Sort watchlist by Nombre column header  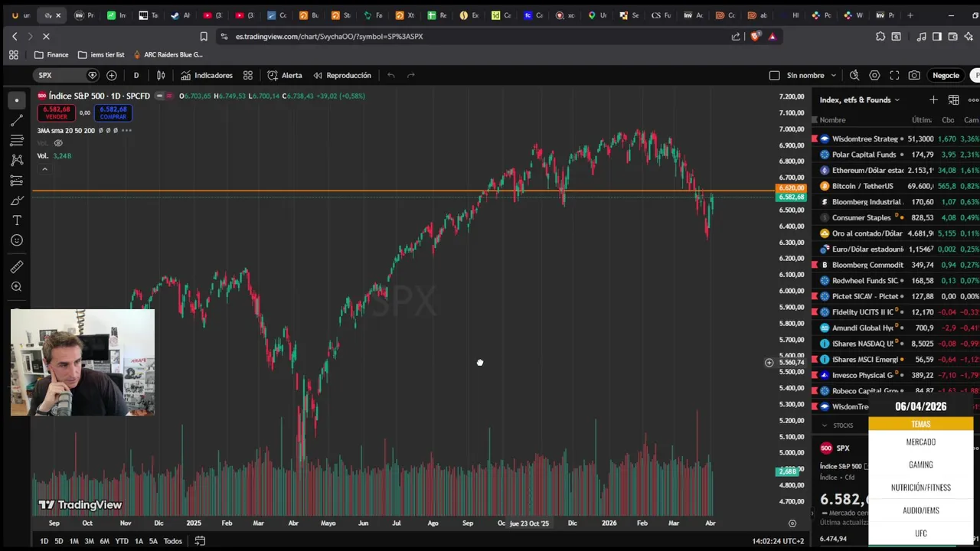832,120
